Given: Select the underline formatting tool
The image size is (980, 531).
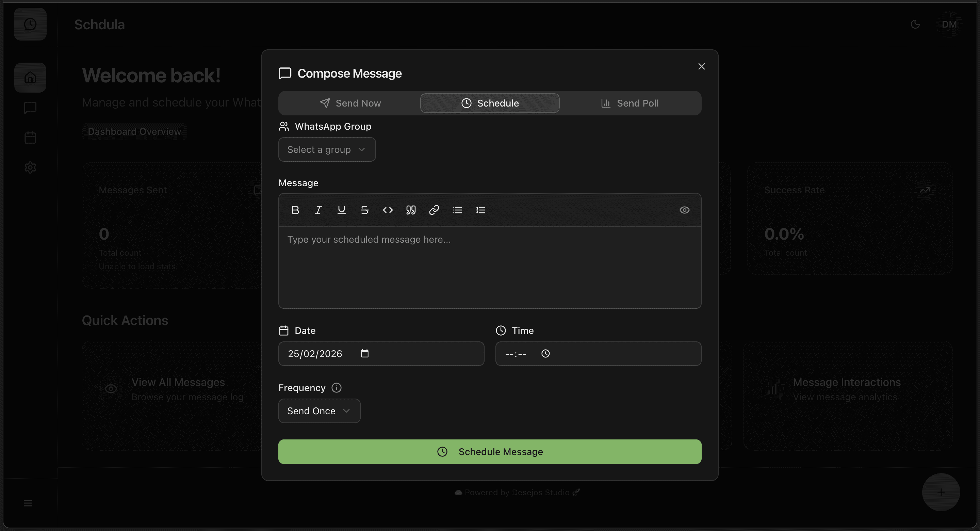Looking at the screenshot, I should click(341, 210).
